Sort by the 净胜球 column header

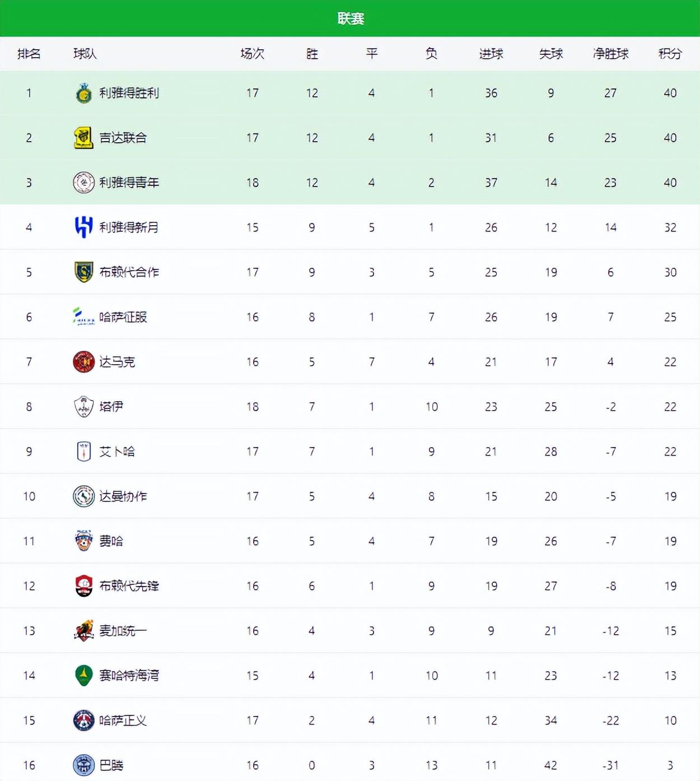tap(610, 54)
